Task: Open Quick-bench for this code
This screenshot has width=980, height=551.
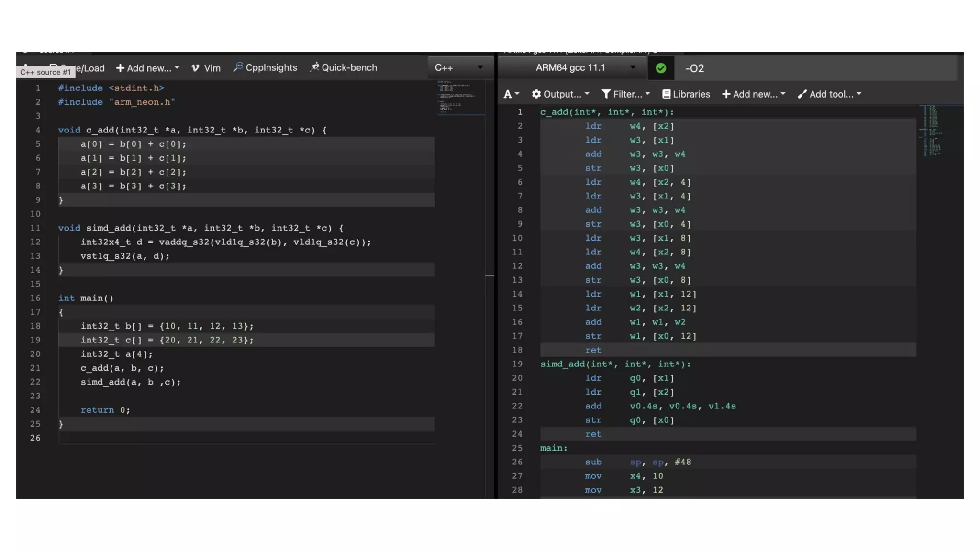Action: (344, 67)
